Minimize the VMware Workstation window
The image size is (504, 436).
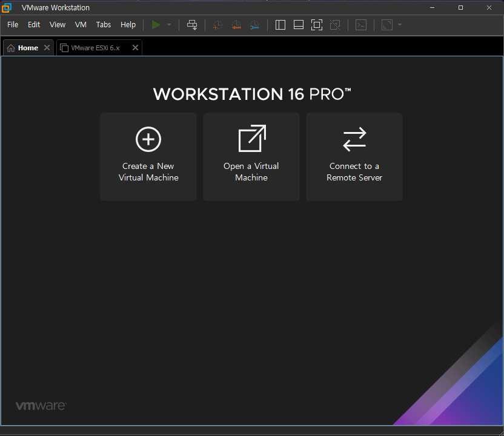pyautogui.click(x=433, y=7)
